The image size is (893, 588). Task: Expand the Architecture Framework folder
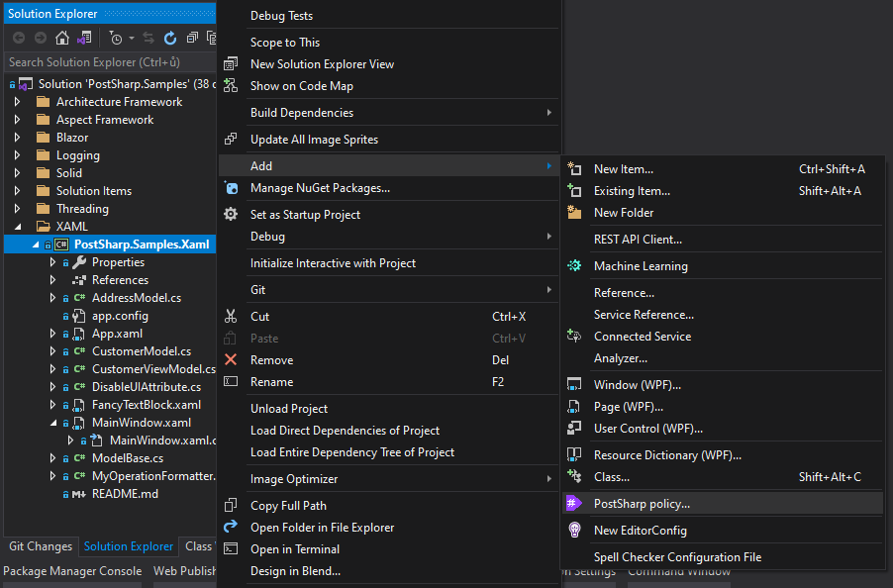[x=17, y=102]
